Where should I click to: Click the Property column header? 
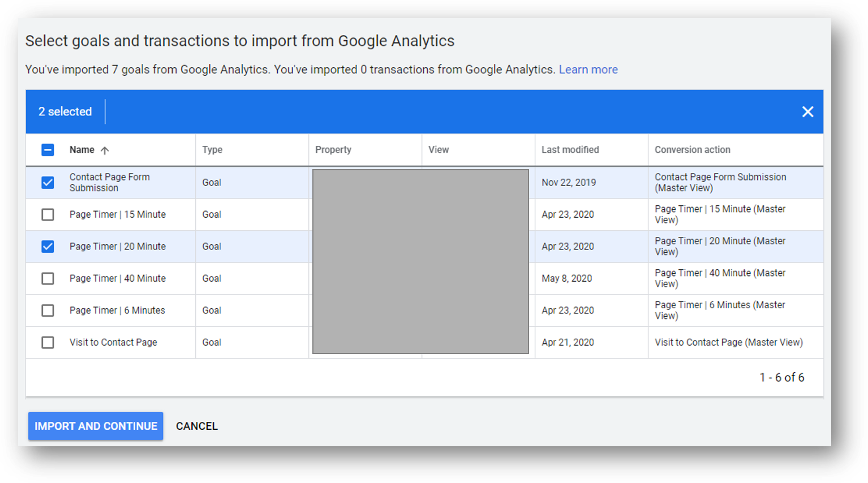tap(333, 150)
